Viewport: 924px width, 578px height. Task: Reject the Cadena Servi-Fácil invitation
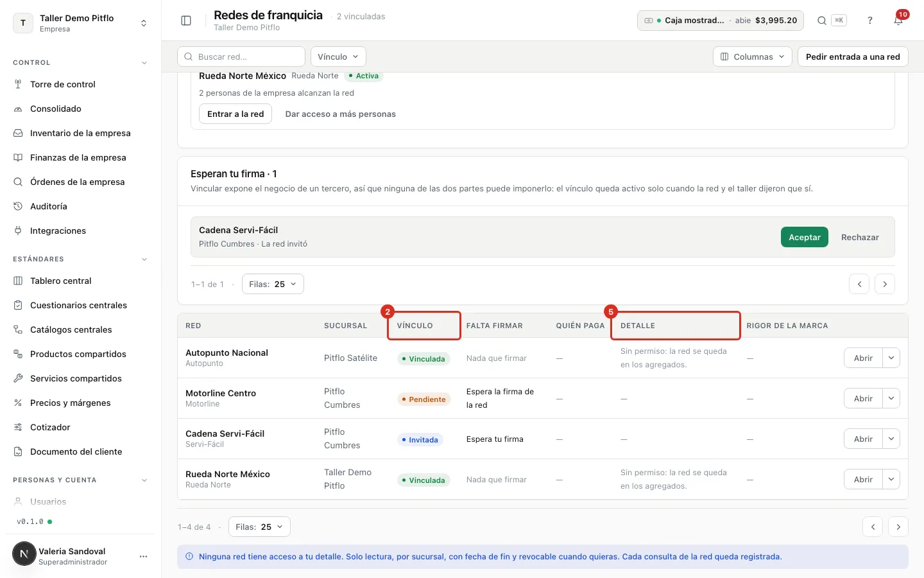click(860, 237)
